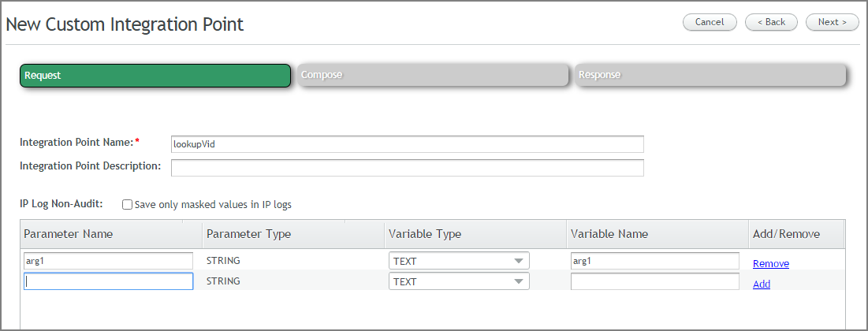
Task: Select the Request step tab
Action: tap(155, 76)
